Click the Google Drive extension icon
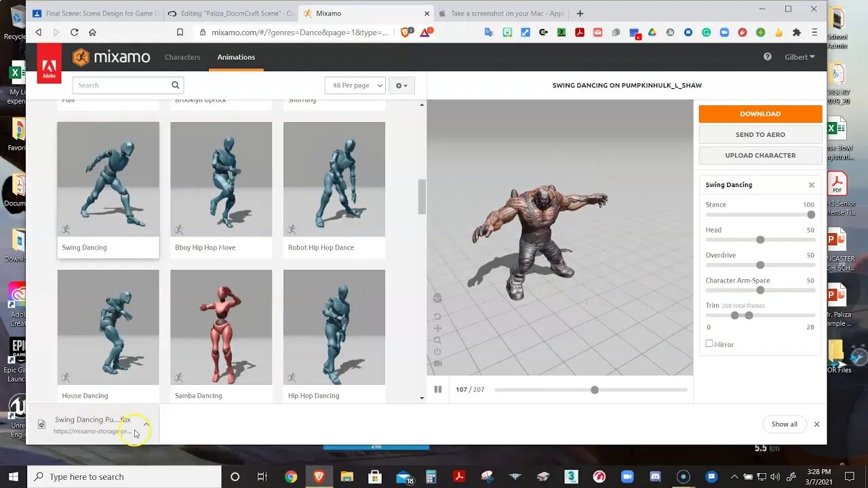The image size is (868, 488). click(x=652, y=32)
